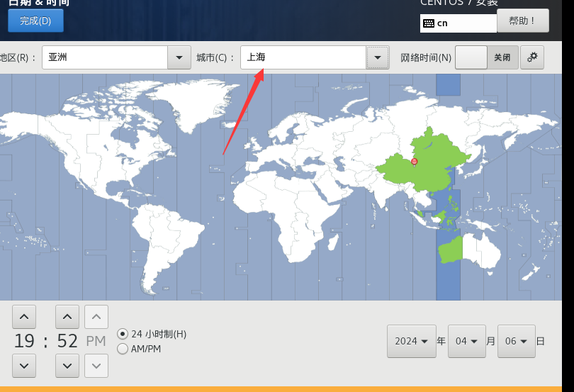This screenshot has width=574, height=392.
Task: Click the red location pin on map
Action: (x=414, y=162)
